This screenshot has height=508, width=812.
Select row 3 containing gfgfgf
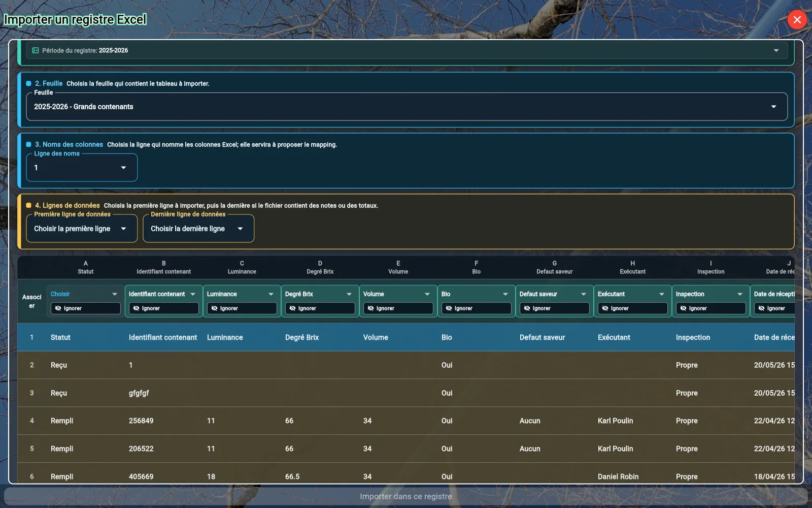pos(406,393)
